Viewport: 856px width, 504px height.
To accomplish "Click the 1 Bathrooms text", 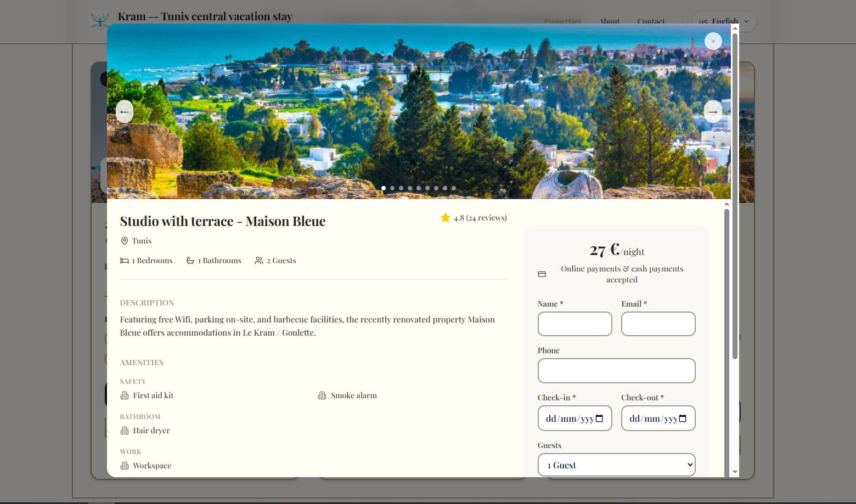I will (219, 261).
